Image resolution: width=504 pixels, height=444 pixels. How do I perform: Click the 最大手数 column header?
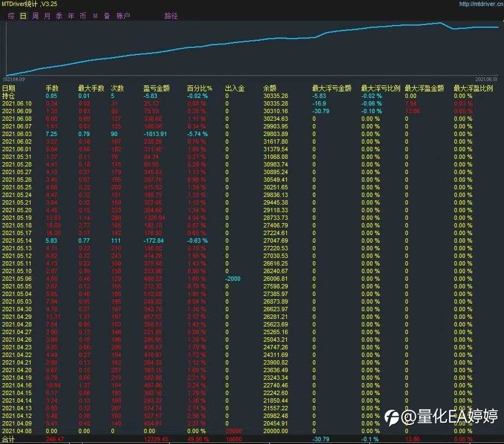(x=91, y=88)
